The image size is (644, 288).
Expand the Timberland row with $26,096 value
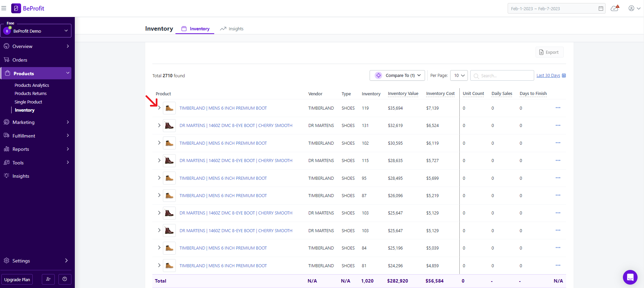tap(159, 195)
